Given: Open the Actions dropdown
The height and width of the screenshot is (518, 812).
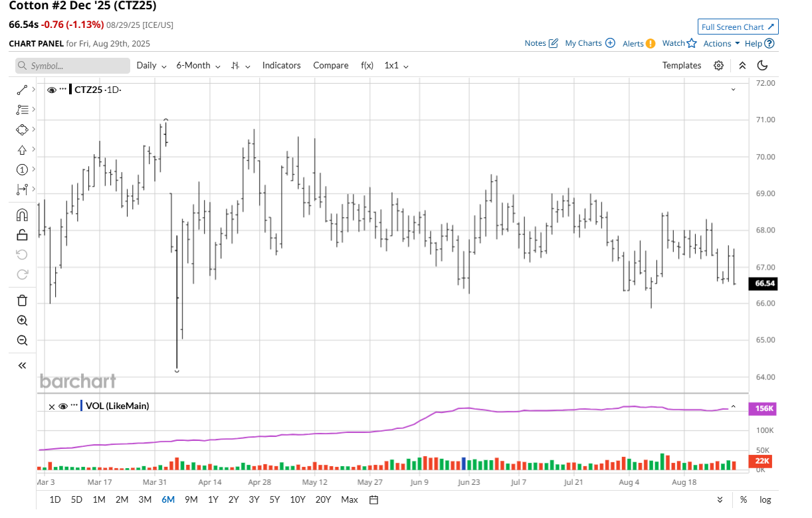Looking at the screenshot, I should (722, 43).
